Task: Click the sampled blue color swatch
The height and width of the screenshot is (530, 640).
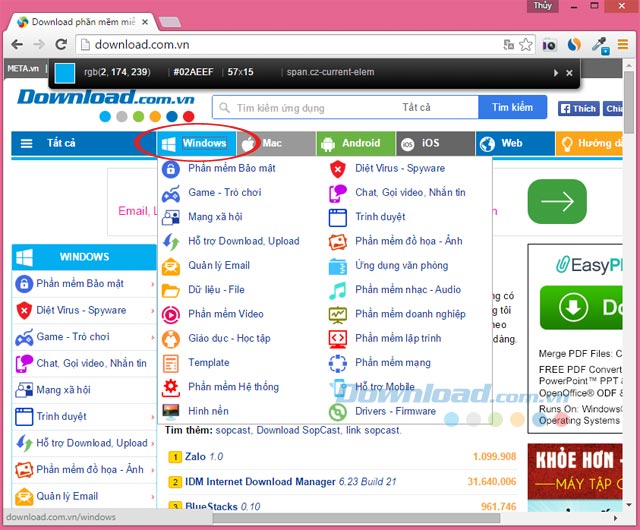Action: pyautogui.click(x=64, y=73)
